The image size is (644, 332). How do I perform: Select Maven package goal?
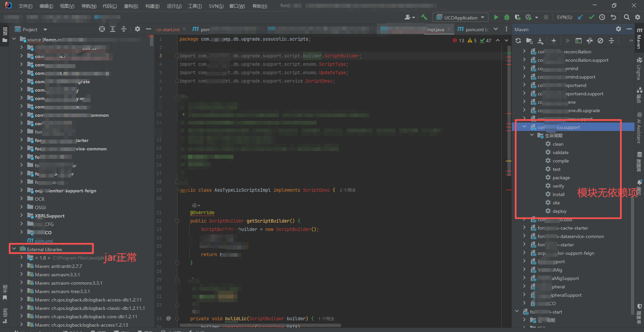(561, 178)
